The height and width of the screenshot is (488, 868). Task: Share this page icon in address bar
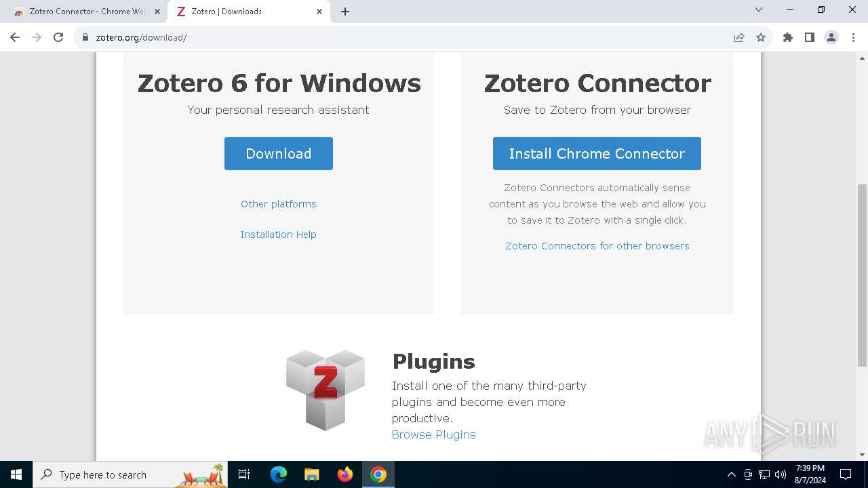pos(739,37)
